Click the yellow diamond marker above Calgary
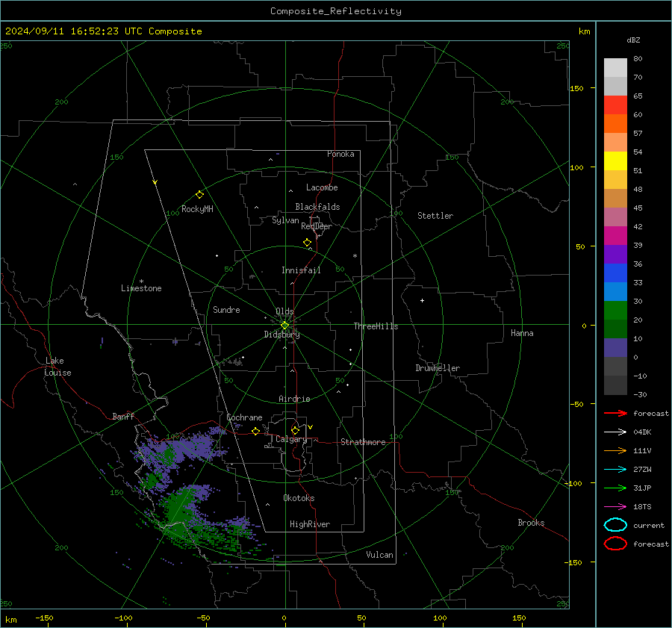The image size is (672, 628). point(295,430)
